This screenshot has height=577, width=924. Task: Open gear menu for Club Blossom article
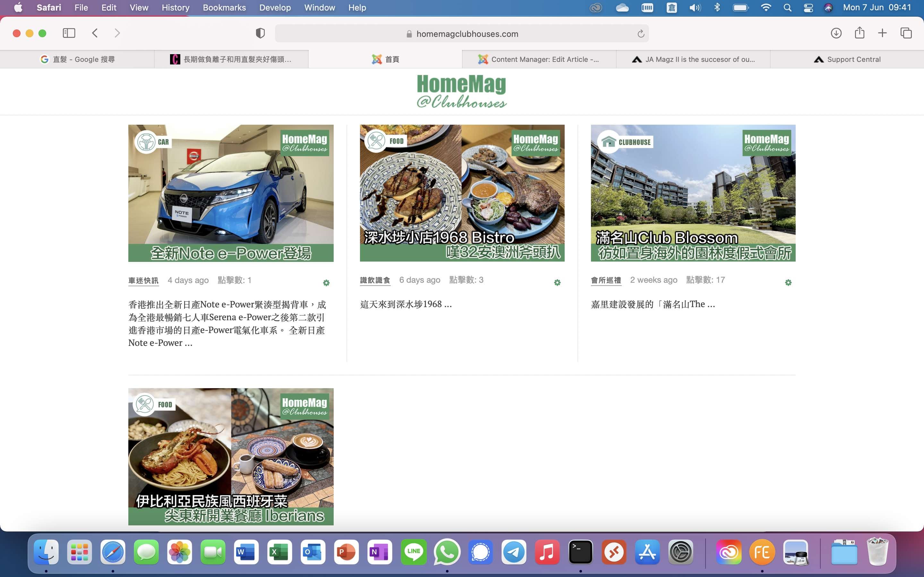tap(788, 282)
